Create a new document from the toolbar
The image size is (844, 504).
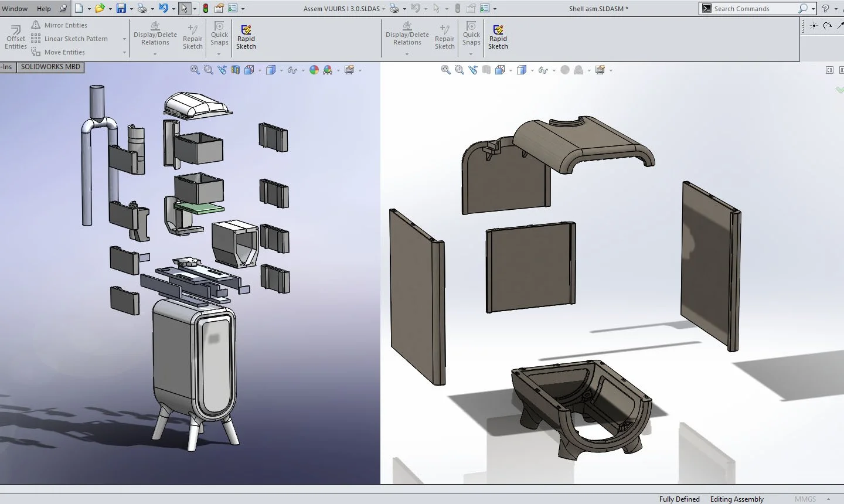[79, 8]
